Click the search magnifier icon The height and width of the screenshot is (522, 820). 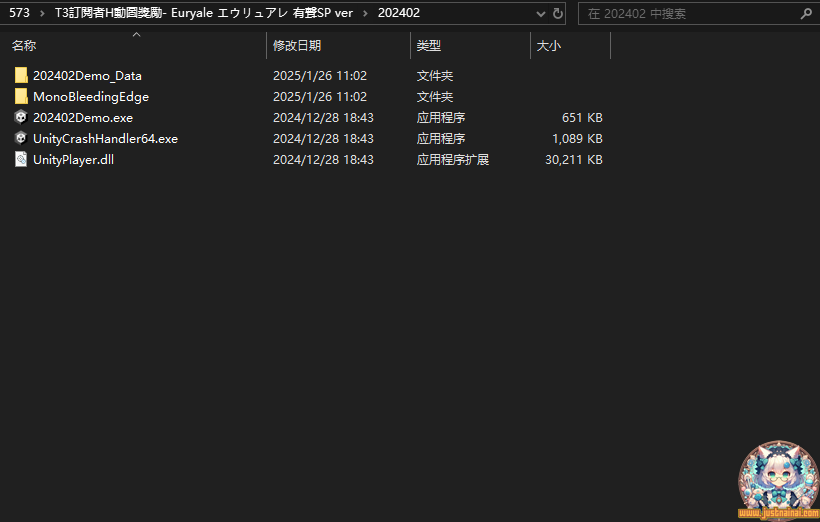tap(806, 14)
